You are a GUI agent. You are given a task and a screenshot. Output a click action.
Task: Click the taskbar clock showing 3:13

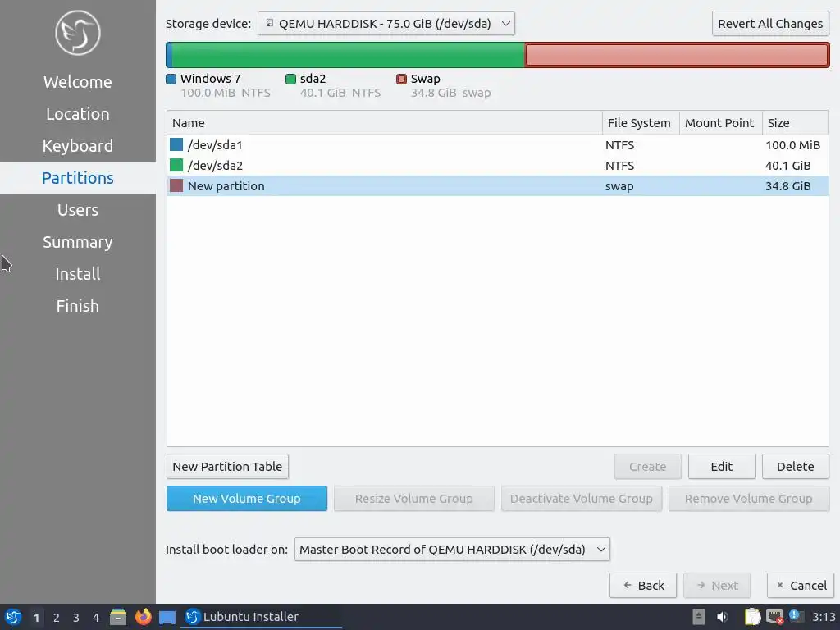[824, 617]
